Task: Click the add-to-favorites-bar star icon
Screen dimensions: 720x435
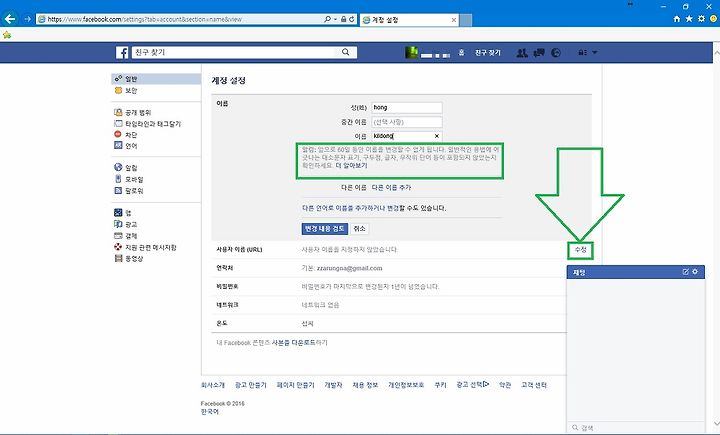Action: pyautogui.click(x=7, y=35)
